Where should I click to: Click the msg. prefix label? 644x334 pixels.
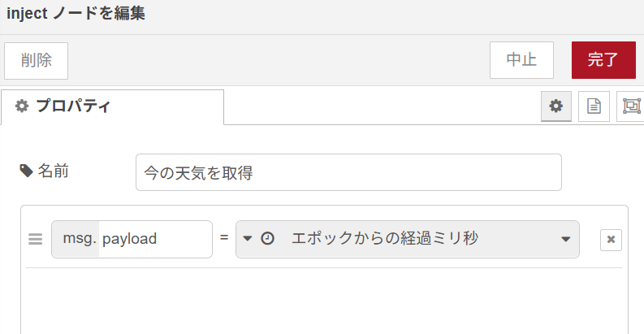[80, 238]
